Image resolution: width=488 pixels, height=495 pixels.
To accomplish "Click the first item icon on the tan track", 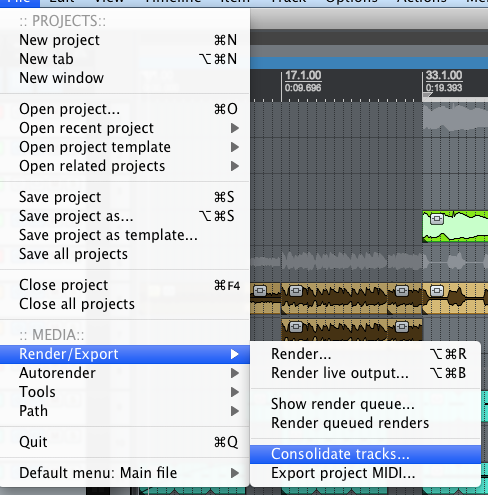I will pos(260,291).
